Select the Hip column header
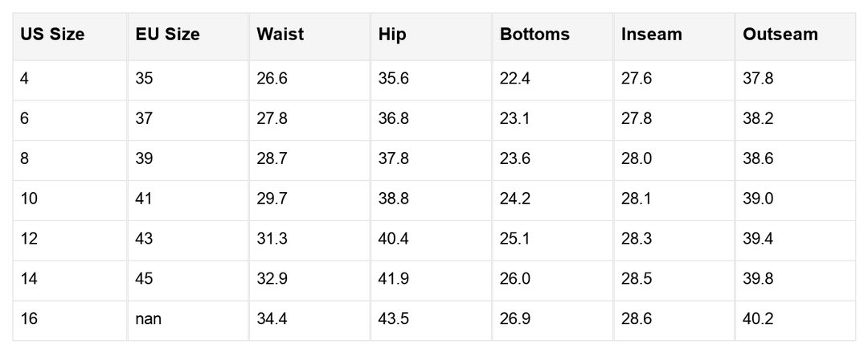868x353 pixels. (392, 35)
